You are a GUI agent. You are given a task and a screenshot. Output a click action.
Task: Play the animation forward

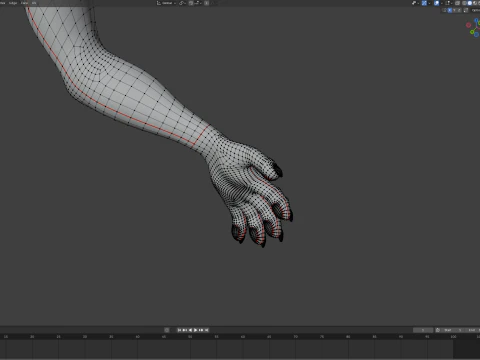pos(195,330)
